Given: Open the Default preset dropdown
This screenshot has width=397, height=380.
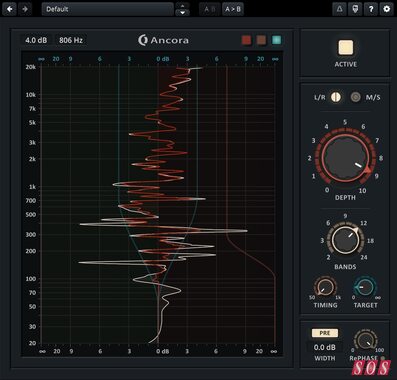Looking at the screenshot, I should (107, 9).
